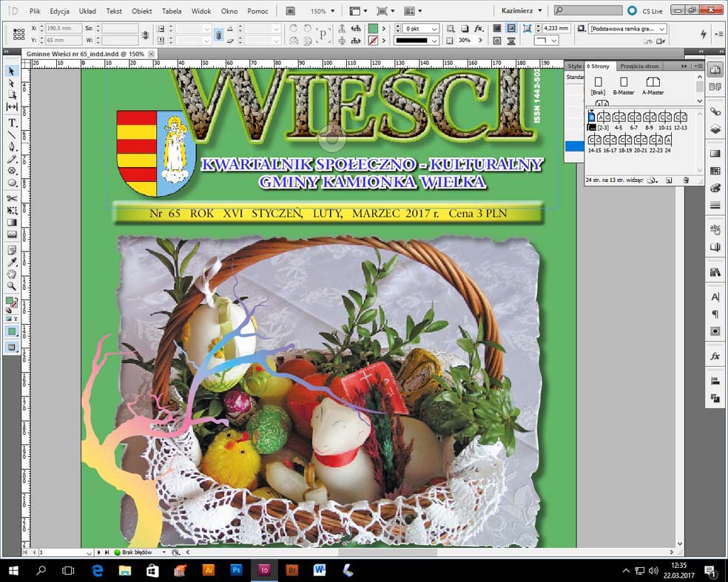Viewport: 728px width, 582px height.
Task: Open the Podstawowa ramka object style dropdown
Action: [x=627, y=29]
